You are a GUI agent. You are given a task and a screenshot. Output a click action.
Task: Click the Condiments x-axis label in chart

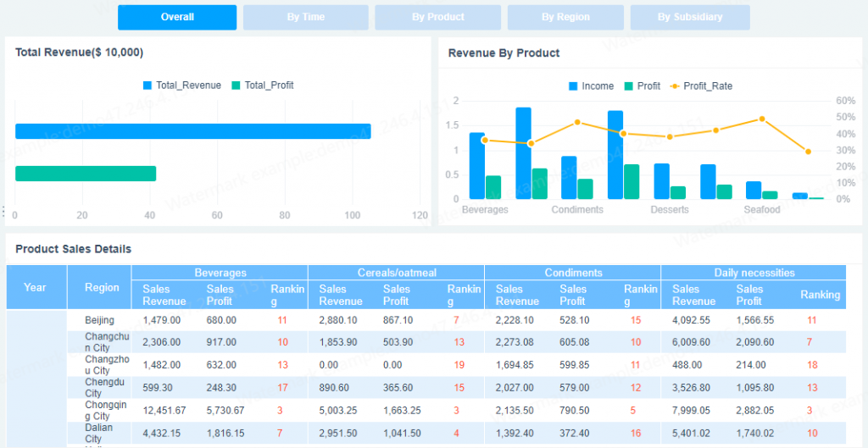(577, 210)
